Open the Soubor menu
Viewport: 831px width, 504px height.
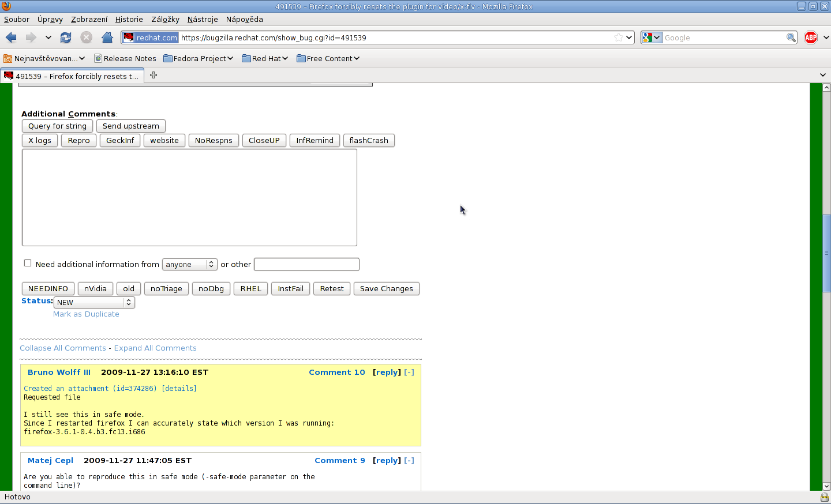click(17, 19)
